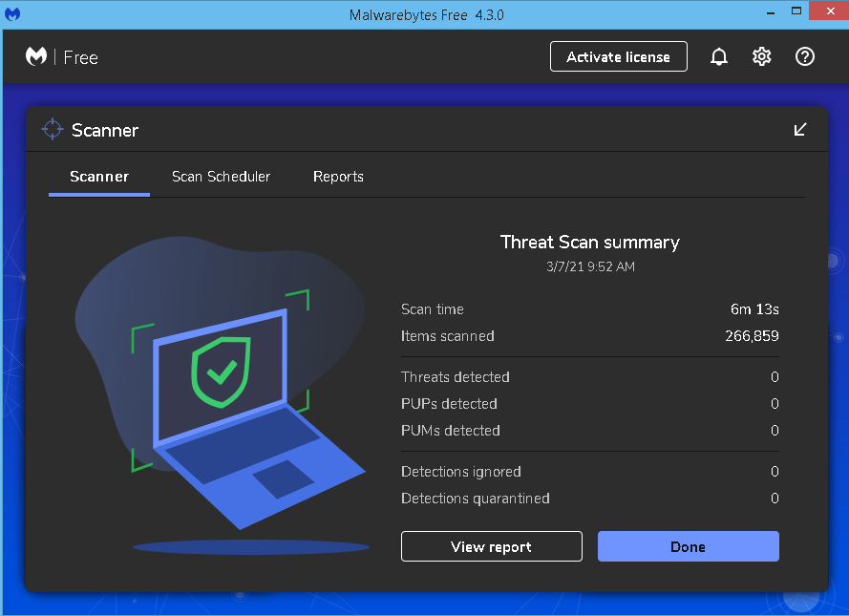This screenshot has height=616, width=849.
Task: Click the Done button
Action: pos(689,546)
